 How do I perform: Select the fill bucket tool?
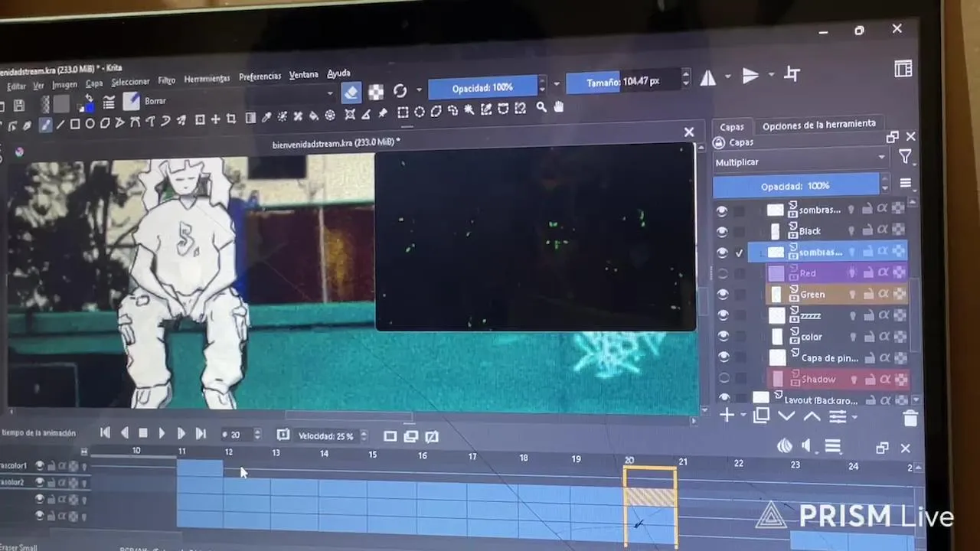click(x=313, y=116)
